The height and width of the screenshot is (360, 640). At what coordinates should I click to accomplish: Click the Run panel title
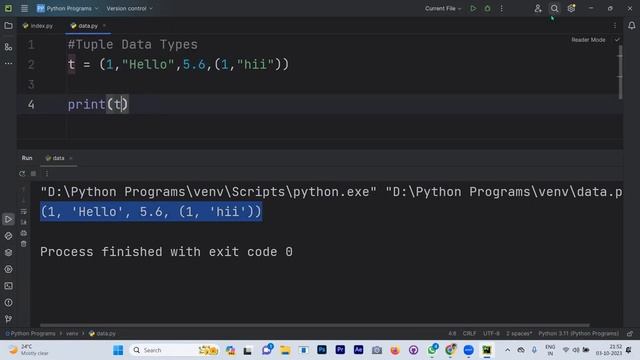coord(27,158)
